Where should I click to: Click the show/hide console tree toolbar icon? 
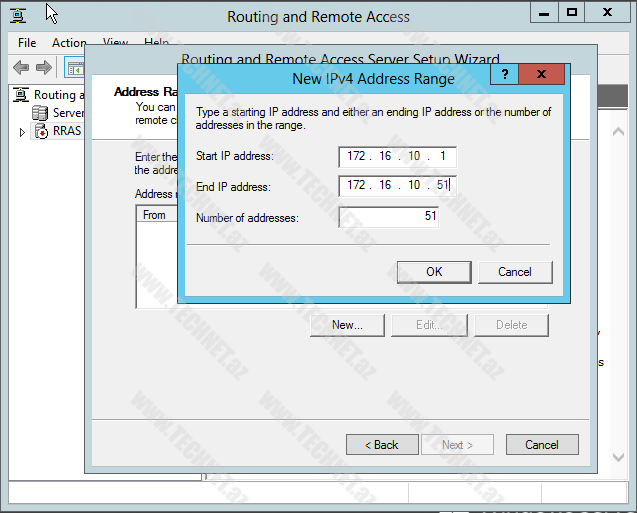74,68
